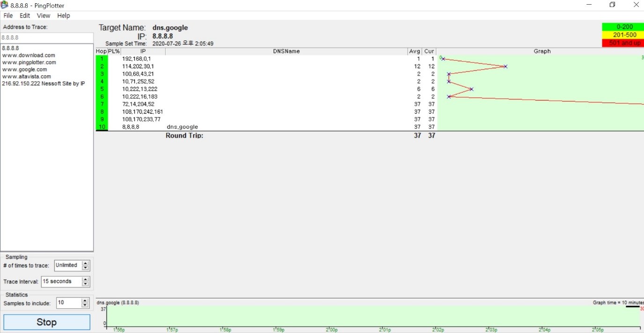This screenshot has height=333, width=644.
Task: Maximize the PingPlotter window
Action: pyautogui.click(x=612, y=5)
